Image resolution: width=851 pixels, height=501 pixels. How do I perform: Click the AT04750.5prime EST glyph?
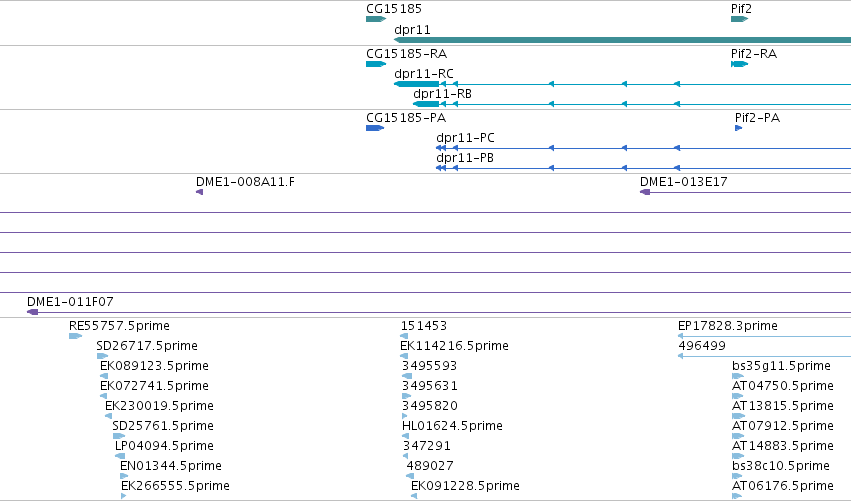click(738, 396)
